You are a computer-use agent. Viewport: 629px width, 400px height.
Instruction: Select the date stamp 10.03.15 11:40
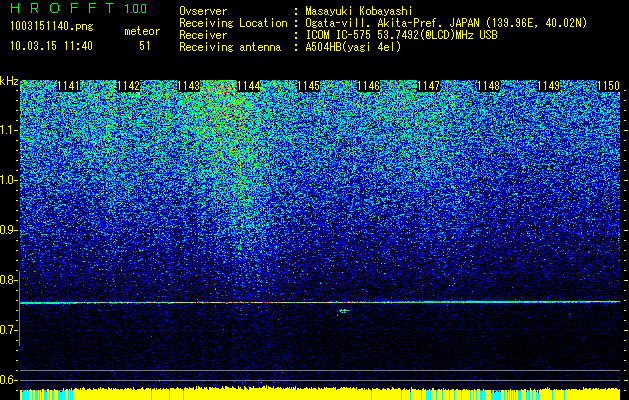pyautogui.click(x=51, y=46)
